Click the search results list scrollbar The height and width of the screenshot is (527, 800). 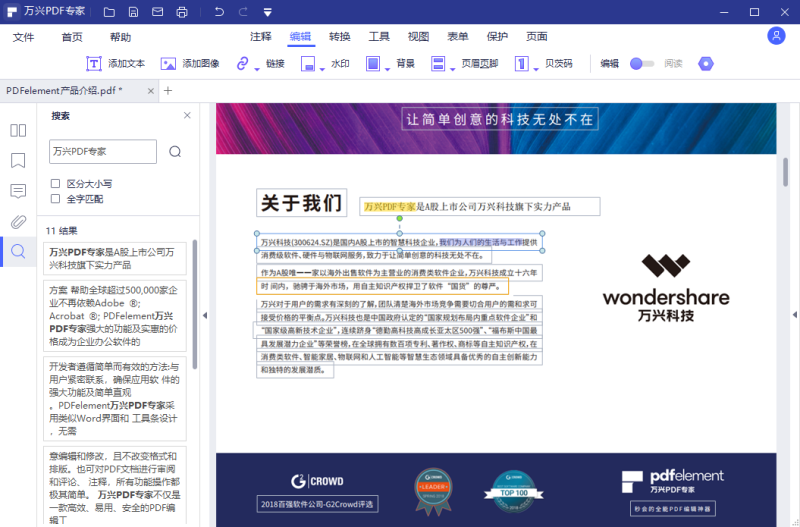click(194, 304)
